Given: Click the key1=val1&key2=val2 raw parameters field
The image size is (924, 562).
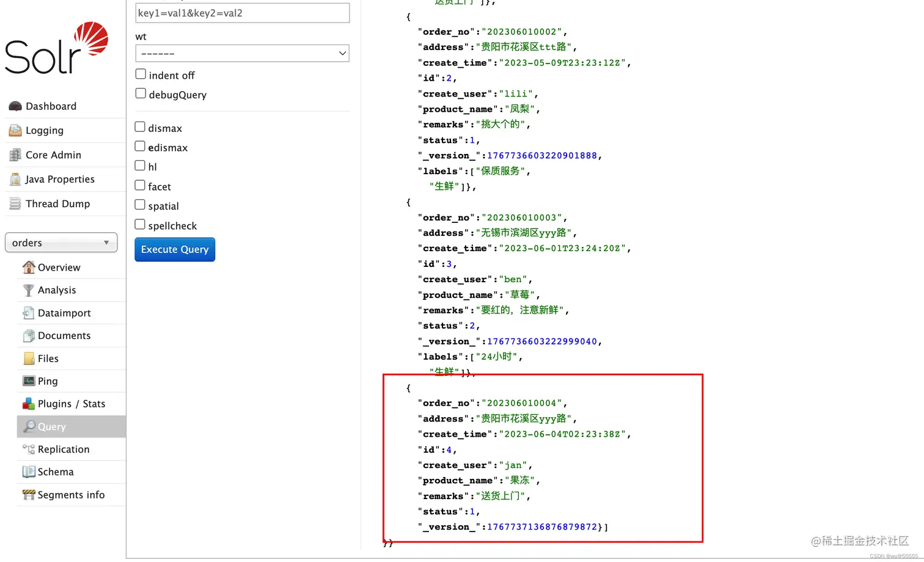Looking at the screenshot, I should [x=242, y=13].
